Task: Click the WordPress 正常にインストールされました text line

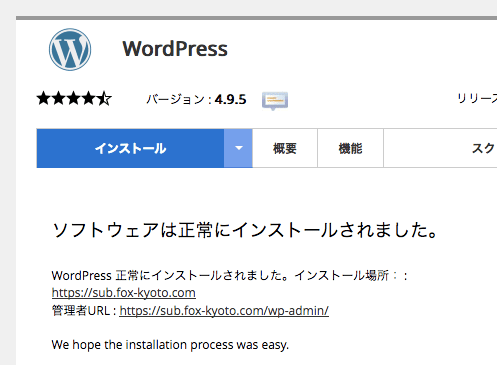Action: click(230, 276)
